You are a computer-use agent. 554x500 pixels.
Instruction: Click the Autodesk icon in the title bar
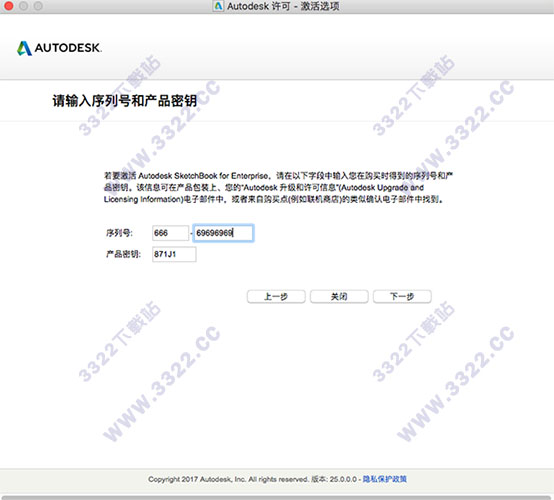pos(218,6)
